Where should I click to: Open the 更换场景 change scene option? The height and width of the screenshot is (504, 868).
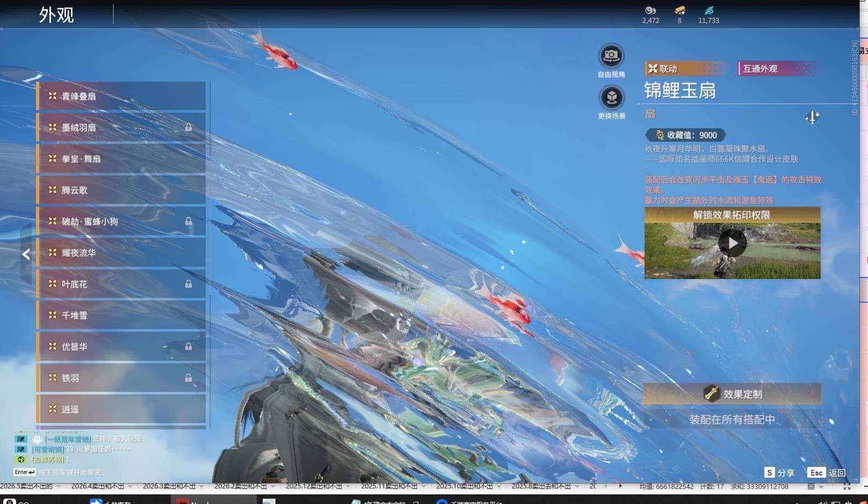coord(611,98)
